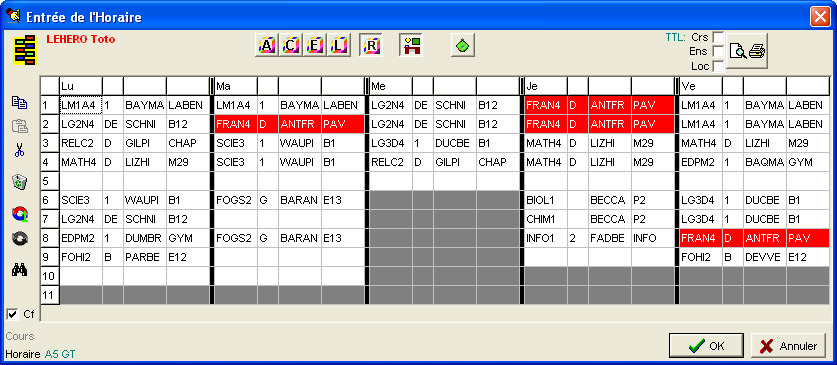Click the Copy icon in left sidebar

(x=19, y=102)
